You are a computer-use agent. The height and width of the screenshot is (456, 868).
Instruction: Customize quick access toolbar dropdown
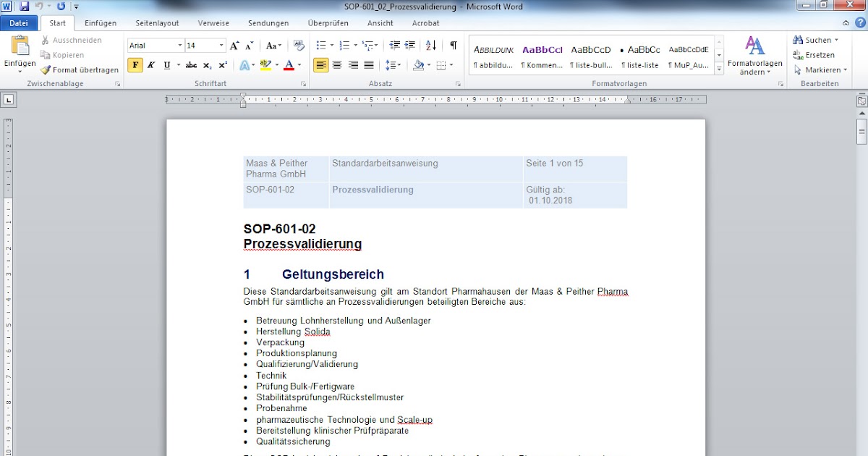[76, 7]
